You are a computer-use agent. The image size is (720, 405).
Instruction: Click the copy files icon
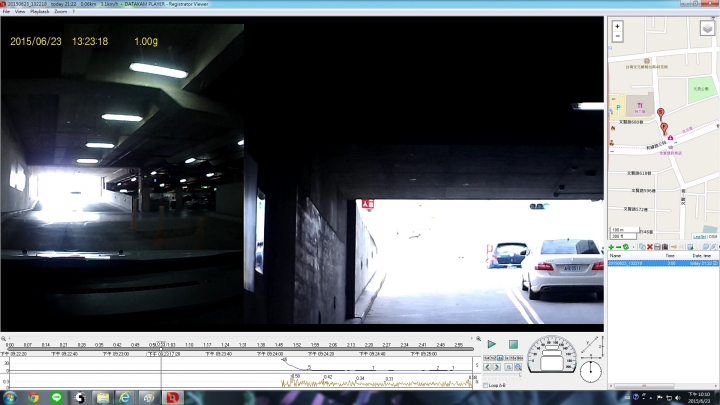[x=642, y=247]
